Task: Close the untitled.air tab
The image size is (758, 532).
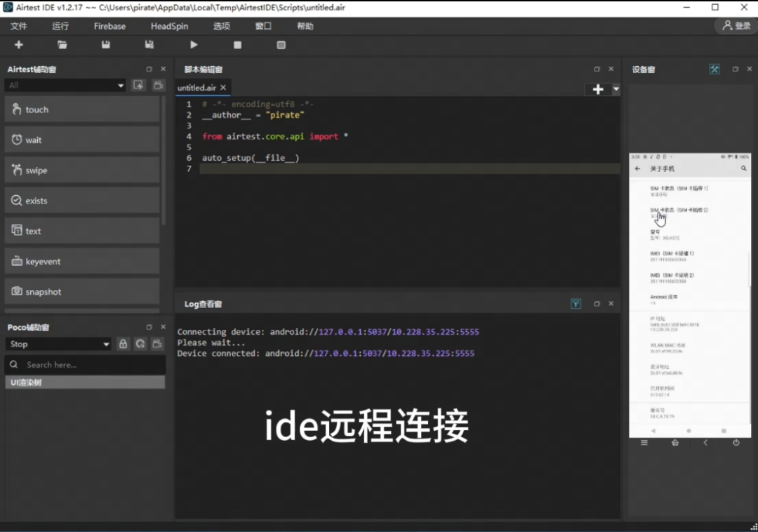Action: click(223, 88)
